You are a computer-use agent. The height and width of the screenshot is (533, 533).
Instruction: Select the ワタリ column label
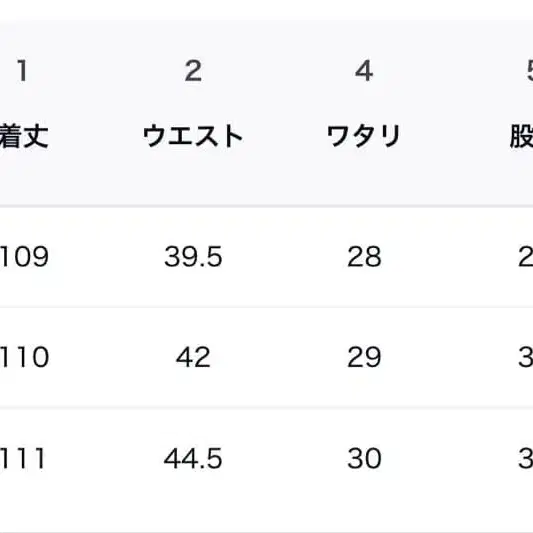(364, 136)
